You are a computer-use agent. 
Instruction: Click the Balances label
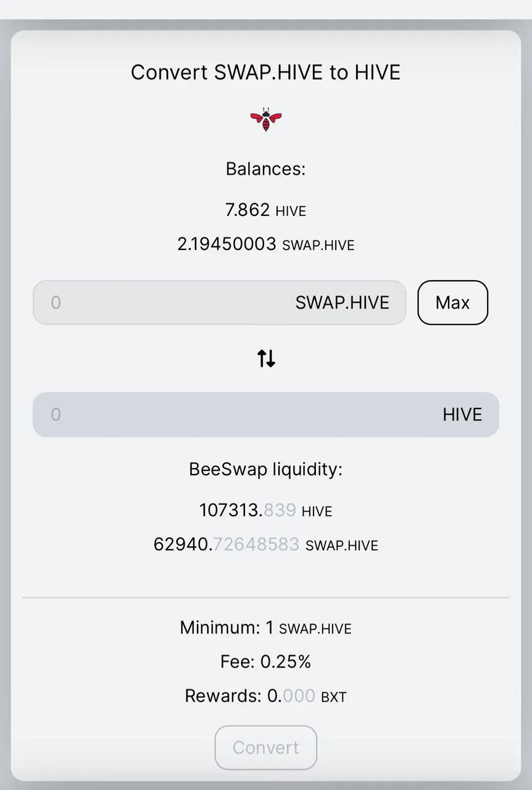click(266, 168)
